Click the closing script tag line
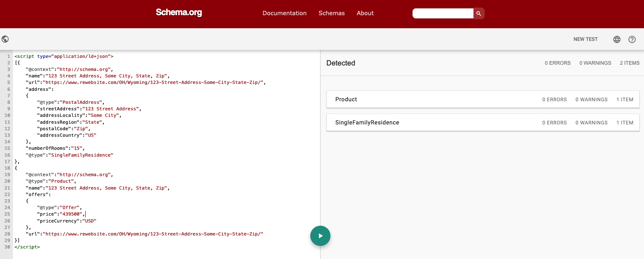Screen dimensions: 644x259 click(x=27, y=247)
